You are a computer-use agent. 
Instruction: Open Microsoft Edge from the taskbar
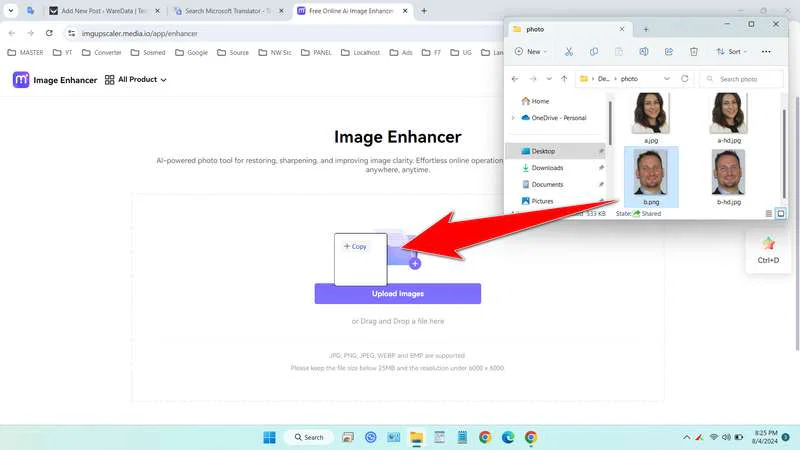[508, 437]
